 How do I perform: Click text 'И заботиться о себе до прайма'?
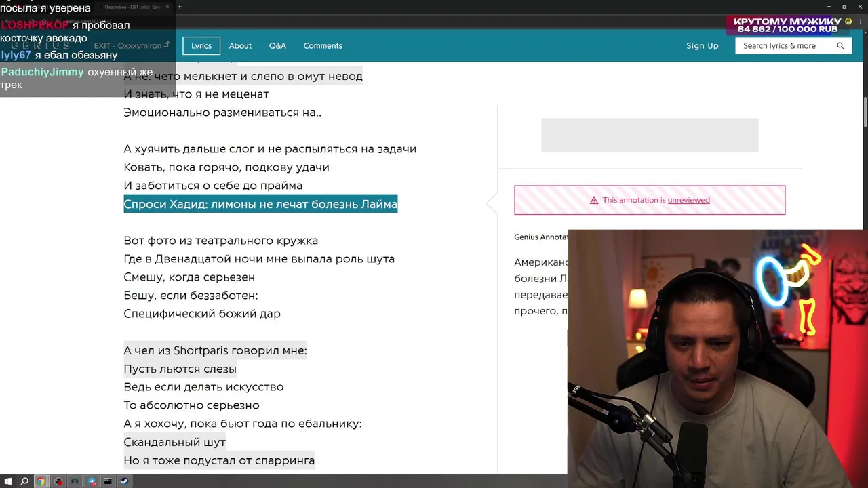pyautogui.click(x=213, y=186)
